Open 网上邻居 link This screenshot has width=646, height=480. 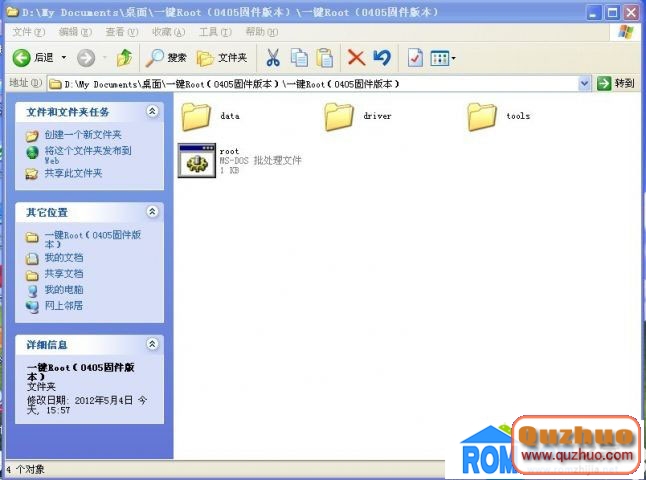tap(63, 306)
